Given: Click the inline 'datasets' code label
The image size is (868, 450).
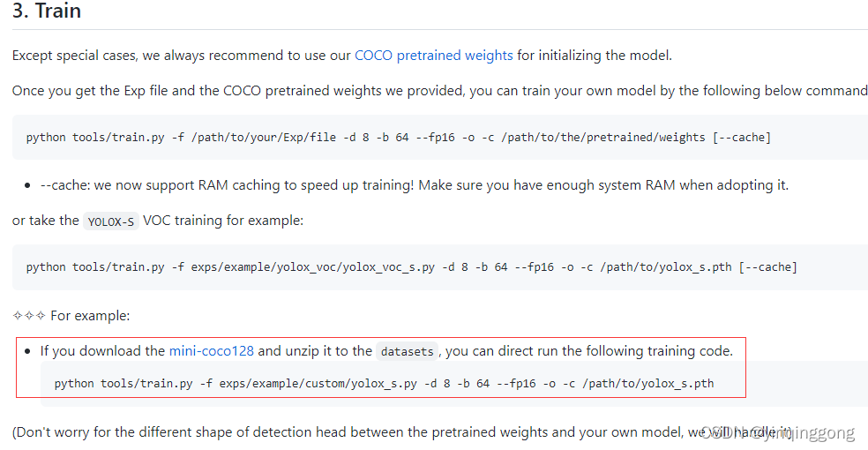Looking at the screenshot, I should pyautogui.click(x=408, y=351).
